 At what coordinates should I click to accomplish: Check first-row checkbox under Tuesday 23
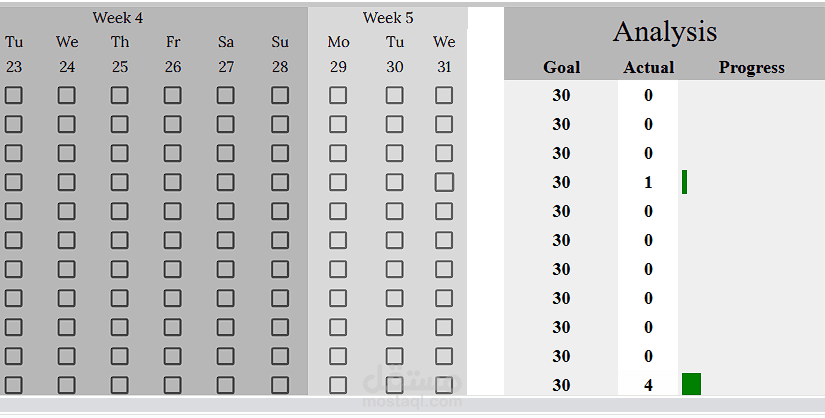coord(14,95)
